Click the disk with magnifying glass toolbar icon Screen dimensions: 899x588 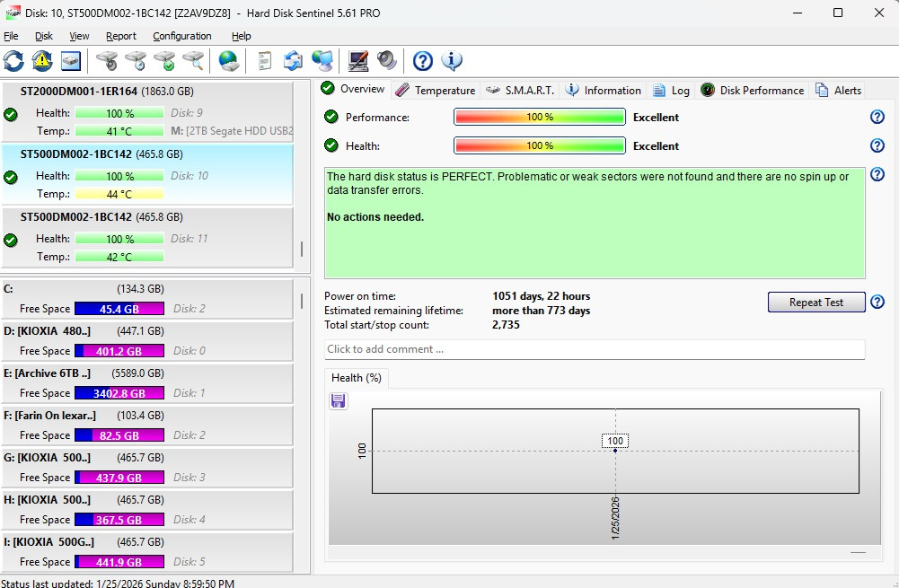click(193, 61)
